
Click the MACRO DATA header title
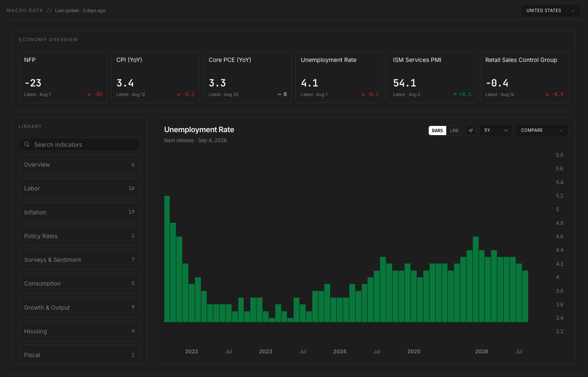25,10
